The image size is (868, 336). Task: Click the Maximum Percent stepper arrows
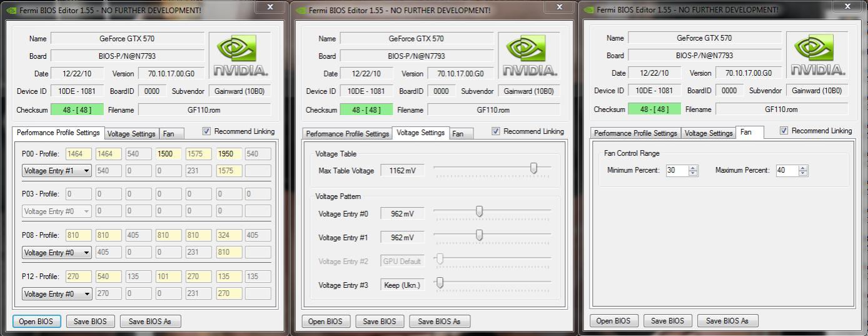(x=803, y=170)
